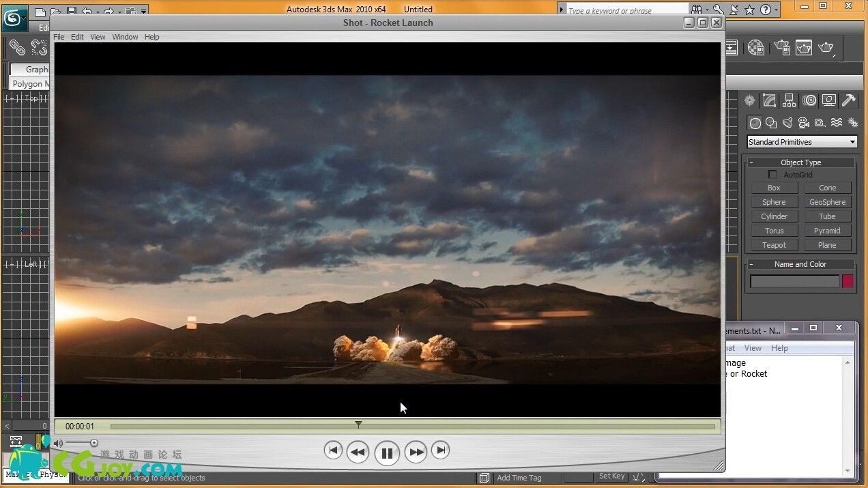868x488 pixels.
Task: Open the 3ds Max application button menu
Action: click(x=14, y=17)
